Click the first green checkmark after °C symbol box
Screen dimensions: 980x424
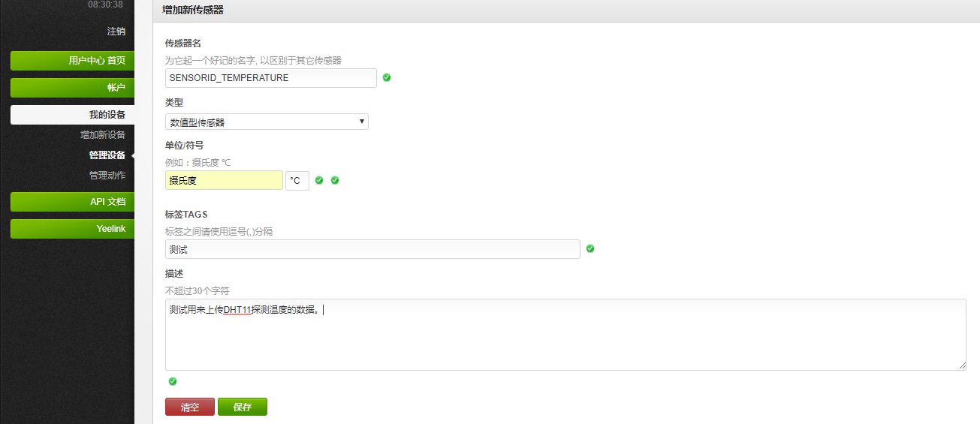pyautogui.click(x=319, y=180)
